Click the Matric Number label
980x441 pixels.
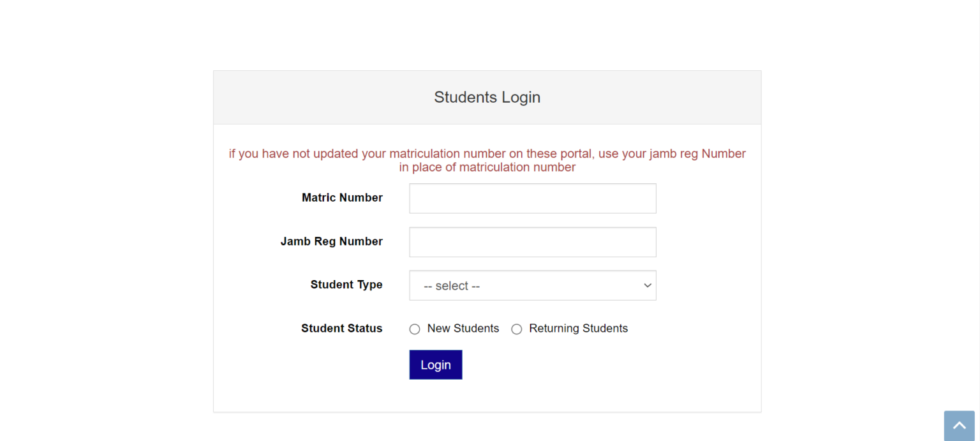click(342, 198)
